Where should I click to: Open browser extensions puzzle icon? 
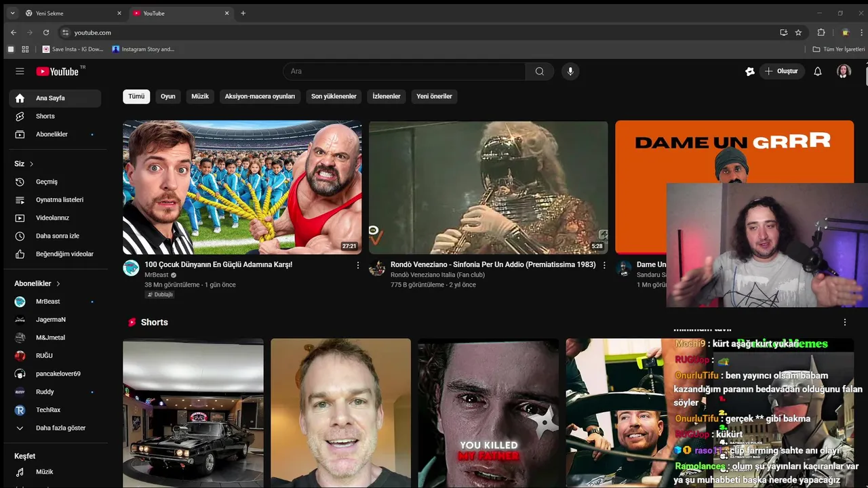821,33
